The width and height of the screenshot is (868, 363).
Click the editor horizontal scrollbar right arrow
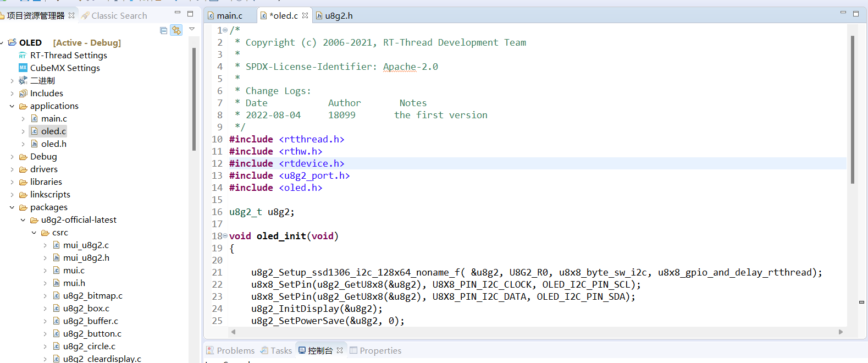coord(841,332)
